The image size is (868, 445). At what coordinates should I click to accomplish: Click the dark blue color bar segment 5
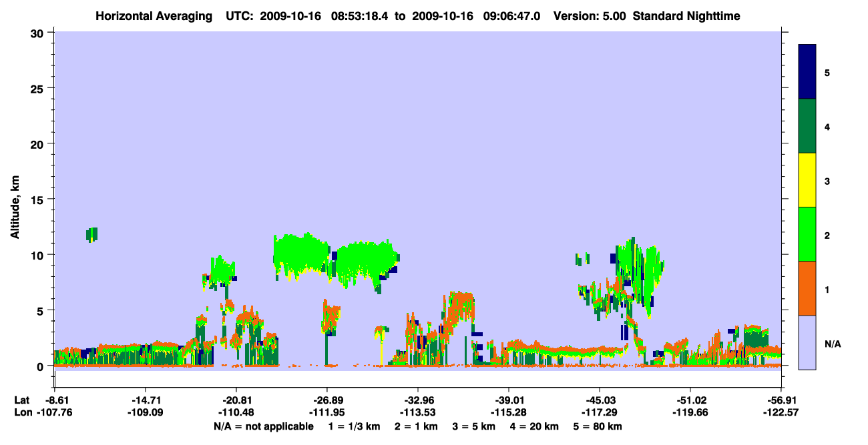click(807, 71)
